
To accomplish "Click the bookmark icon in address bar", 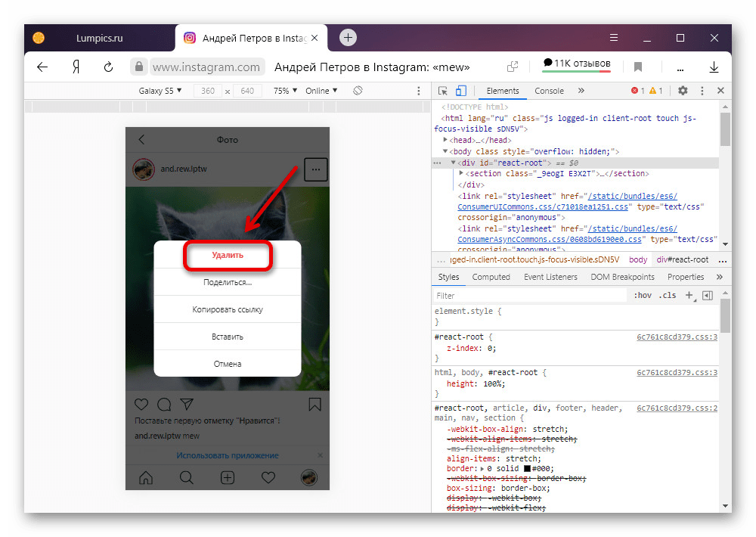I will [638, 67].
